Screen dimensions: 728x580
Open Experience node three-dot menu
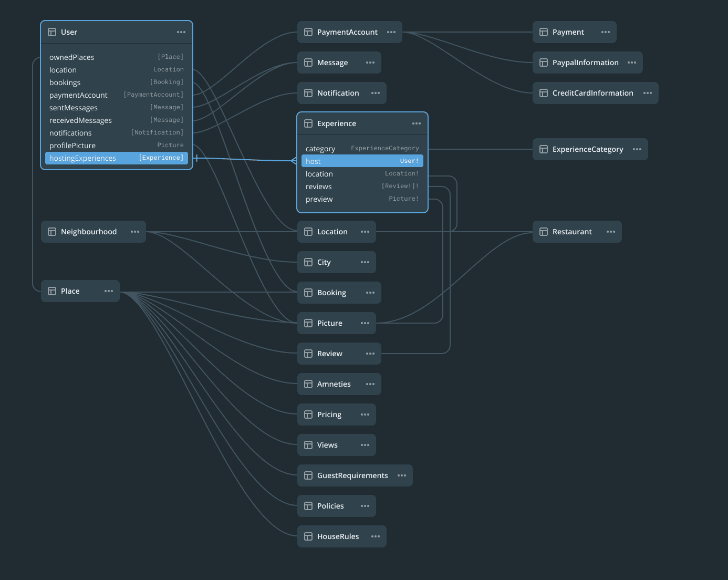coord(417,123)
